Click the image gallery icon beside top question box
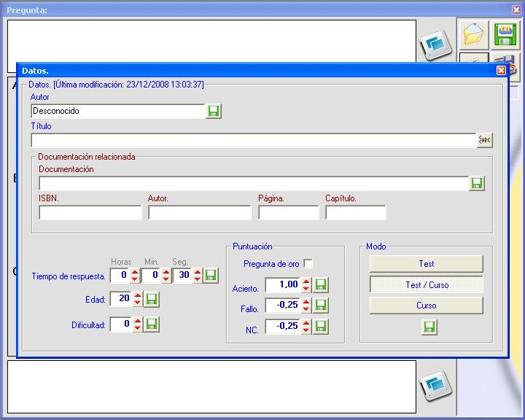The image size is (525, 420). [x=435, y=45]
